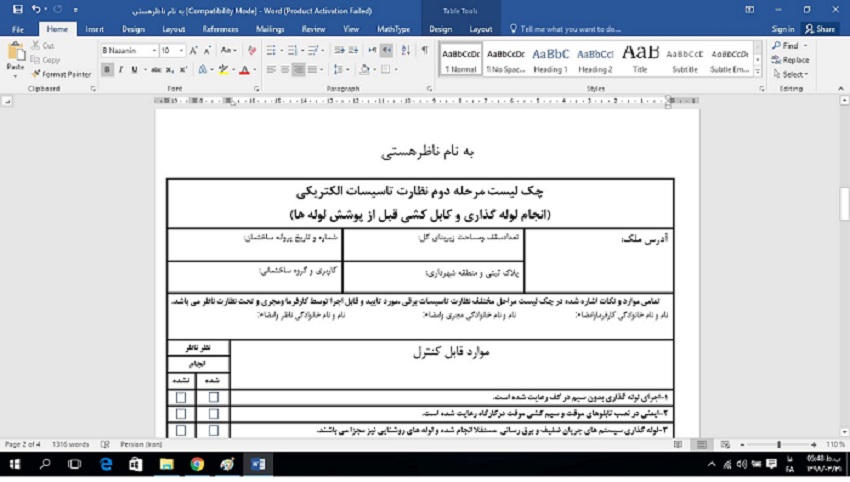The image size is (850, 482).
Task: Click the text highlight color button
Action: tap(223, 69)
